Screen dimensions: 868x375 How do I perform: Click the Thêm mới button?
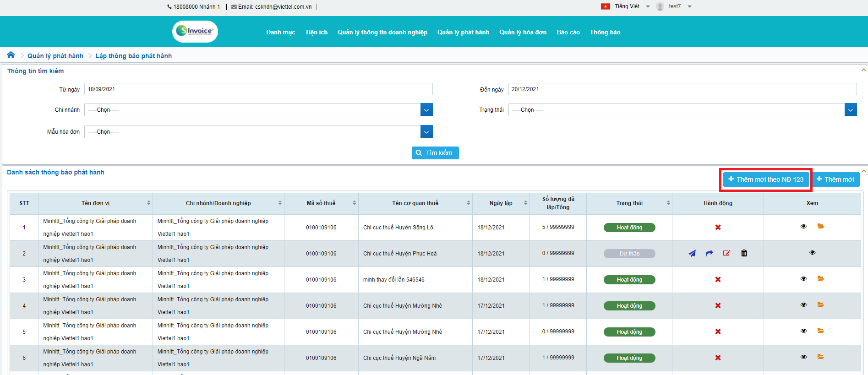click(835, 179)
